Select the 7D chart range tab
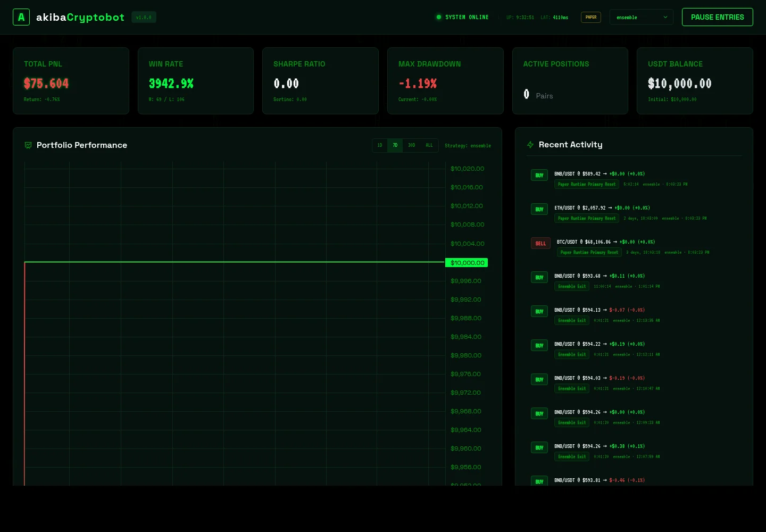The width and height of the screenshot is (766, 532). click(395, 145)
